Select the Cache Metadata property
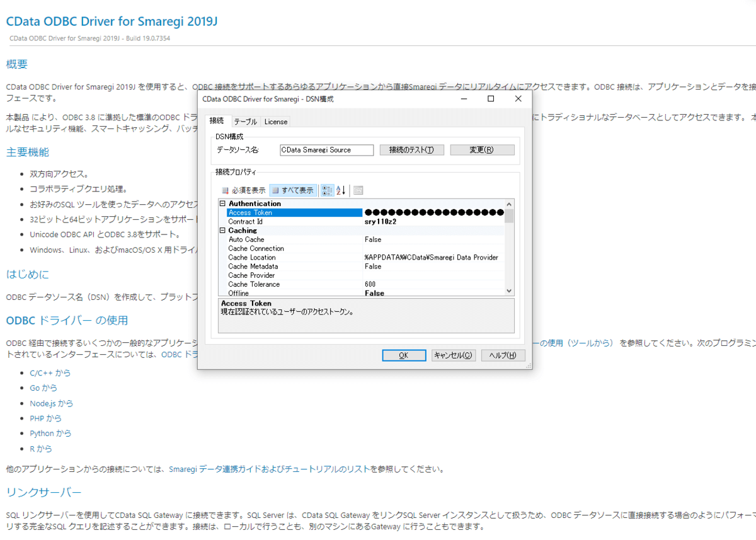756x540 pixels. point(365,267)
